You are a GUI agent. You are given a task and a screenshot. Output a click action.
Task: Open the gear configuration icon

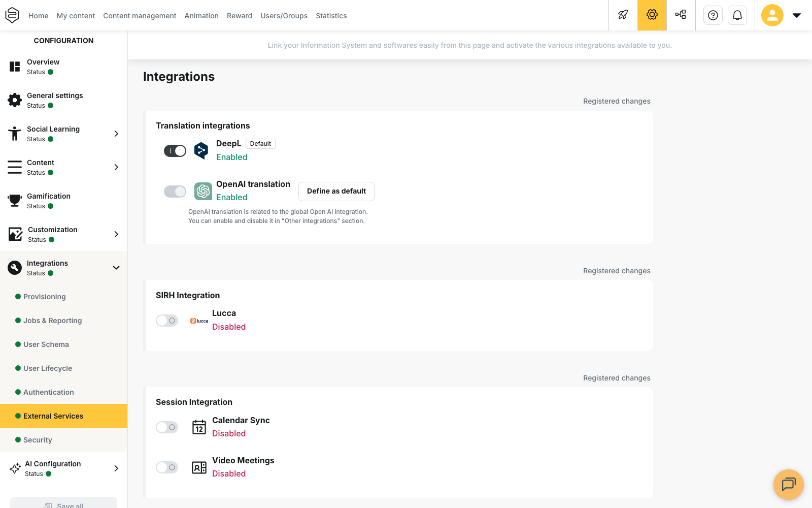click(x=652, y=15)
